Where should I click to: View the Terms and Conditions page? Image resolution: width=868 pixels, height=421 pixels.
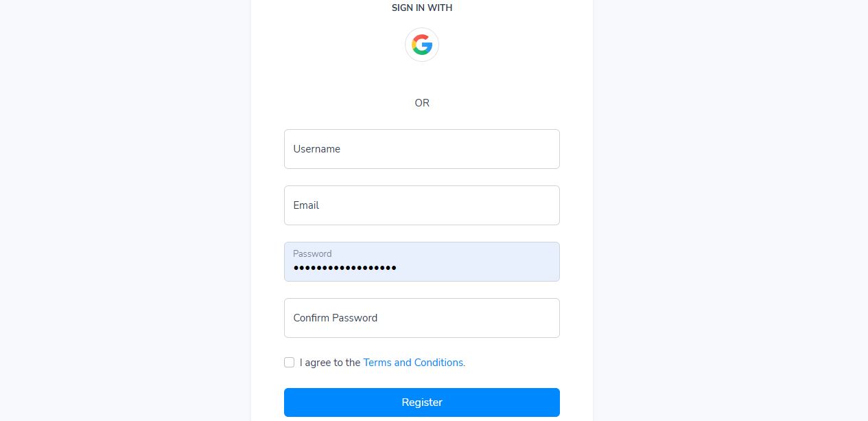pos(414,363)
